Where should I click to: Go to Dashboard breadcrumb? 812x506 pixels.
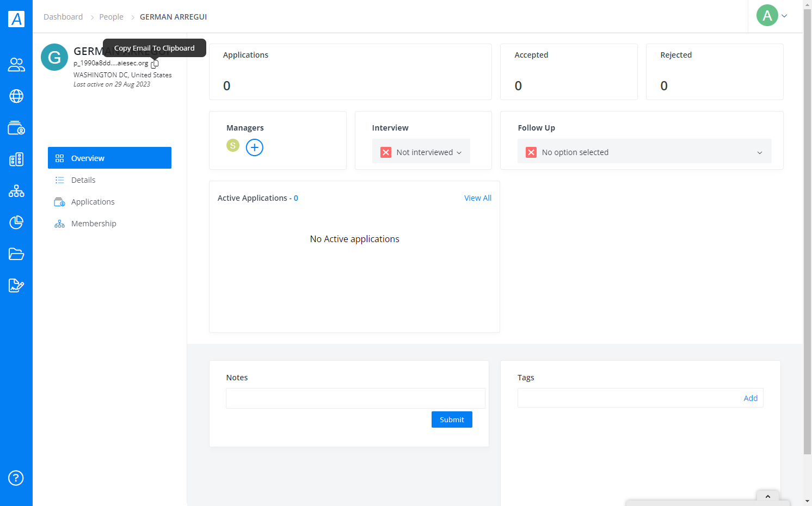click(63, 17)
